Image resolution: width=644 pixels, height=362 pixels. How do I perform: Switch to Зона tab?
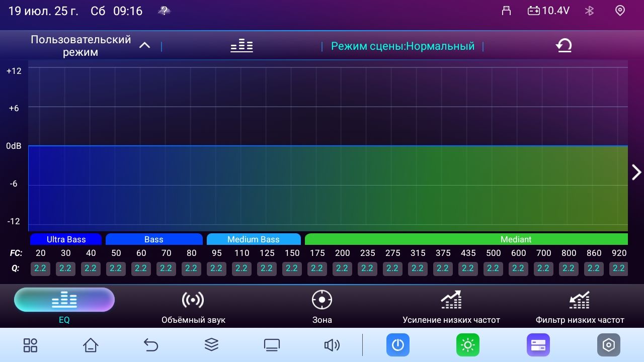(x=322, y=307)
